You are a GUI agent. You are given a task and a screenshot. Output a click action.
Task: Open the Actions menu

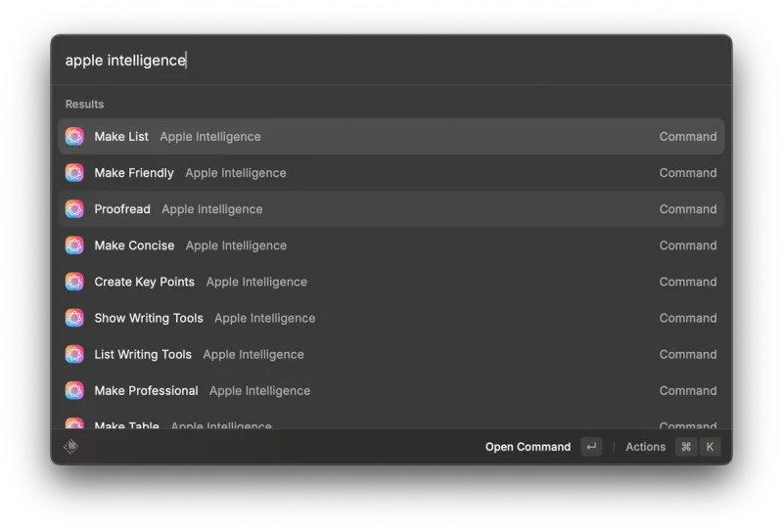coord(645,447)
